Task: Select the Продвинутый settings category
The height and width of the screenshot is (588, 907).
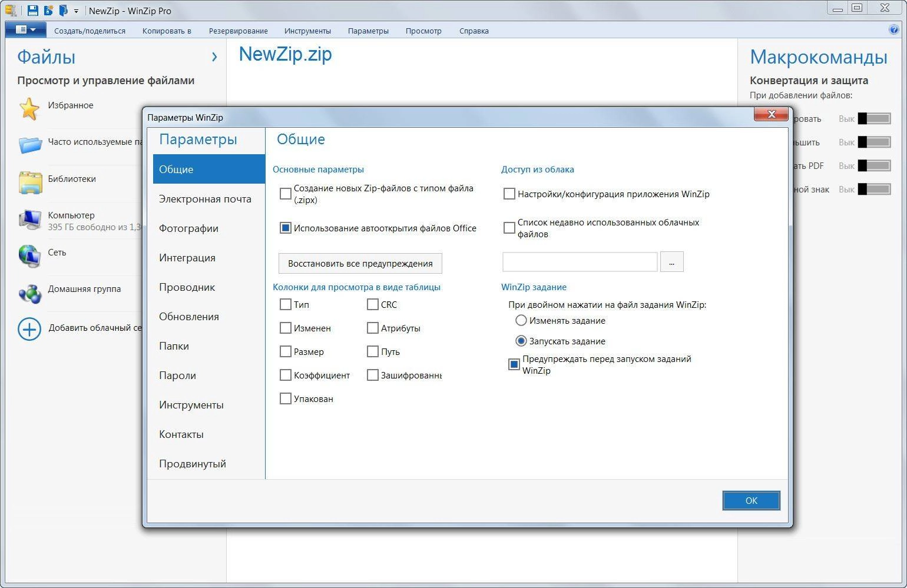Action: click(x=208, y=464)
